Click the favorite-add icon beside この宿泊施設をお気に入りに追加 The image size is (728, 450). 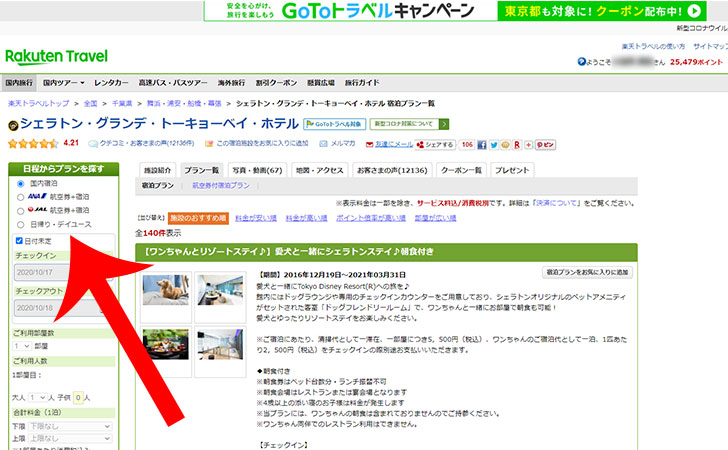[209, 144]
